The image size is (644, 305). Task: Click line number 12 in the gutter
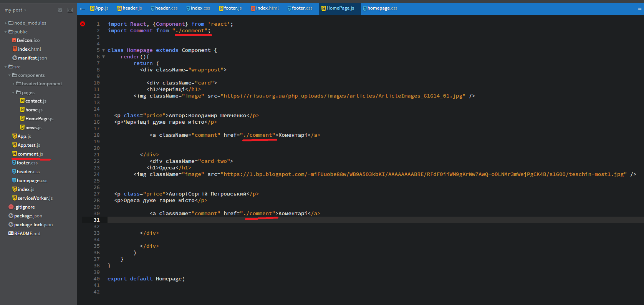coord(96,96)
